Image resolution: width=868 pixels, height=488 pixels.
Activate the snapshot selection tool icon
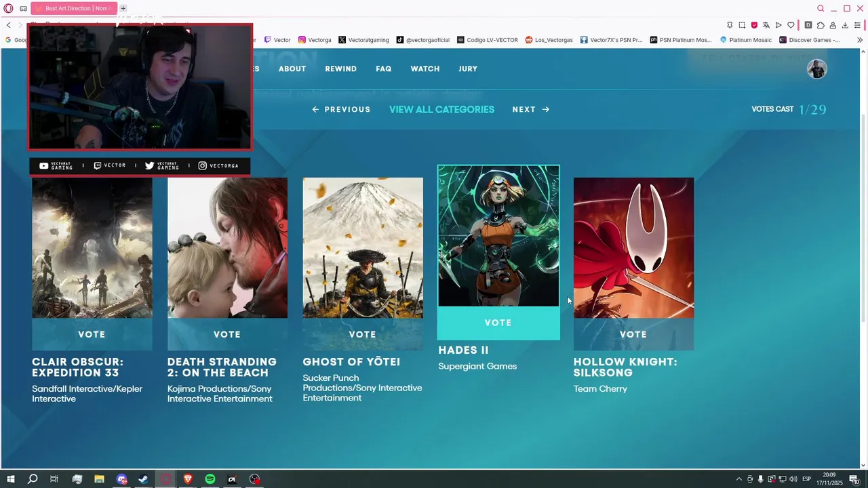tap(742, 25)
